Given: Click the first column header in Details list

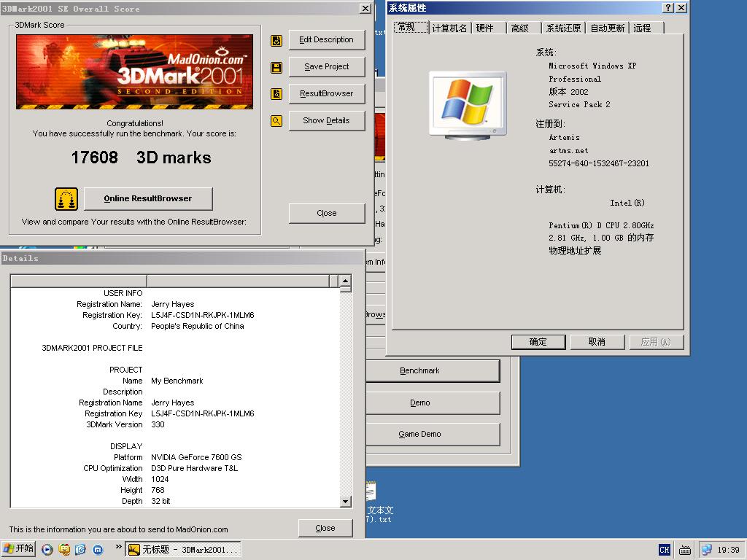Looking at the screenshot, I should pyautogui.click(x=79, y=281).
